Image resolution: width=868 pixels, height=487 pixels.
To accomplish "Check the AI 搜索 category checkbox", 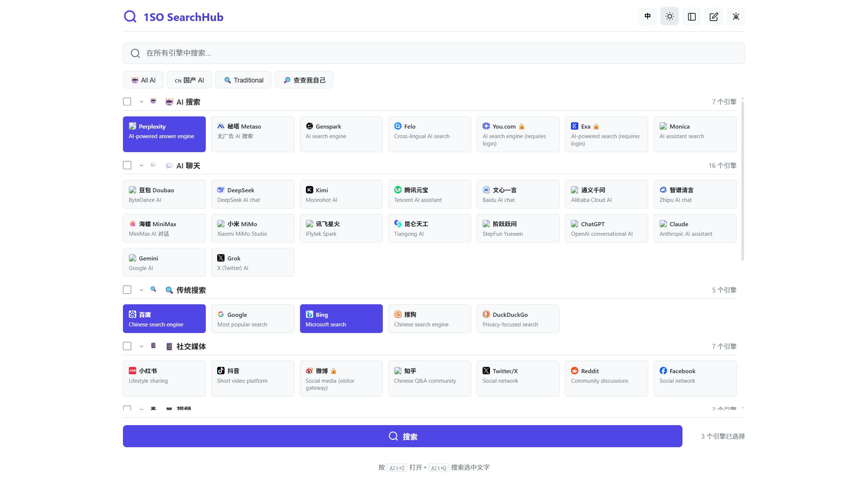I will point(127,102).
